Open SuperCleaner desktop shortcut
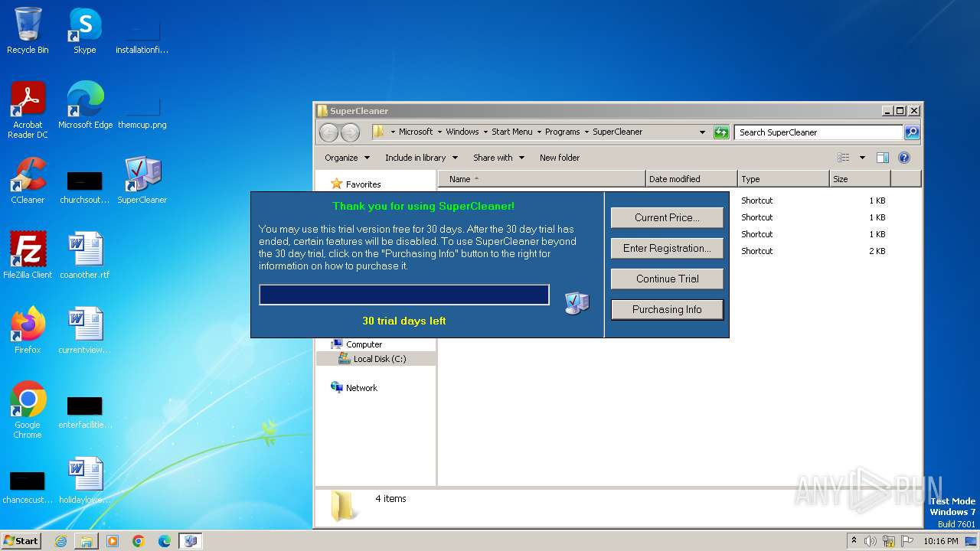Image resolution: width=980 pixels, height=551 pixels. point(142,181)
